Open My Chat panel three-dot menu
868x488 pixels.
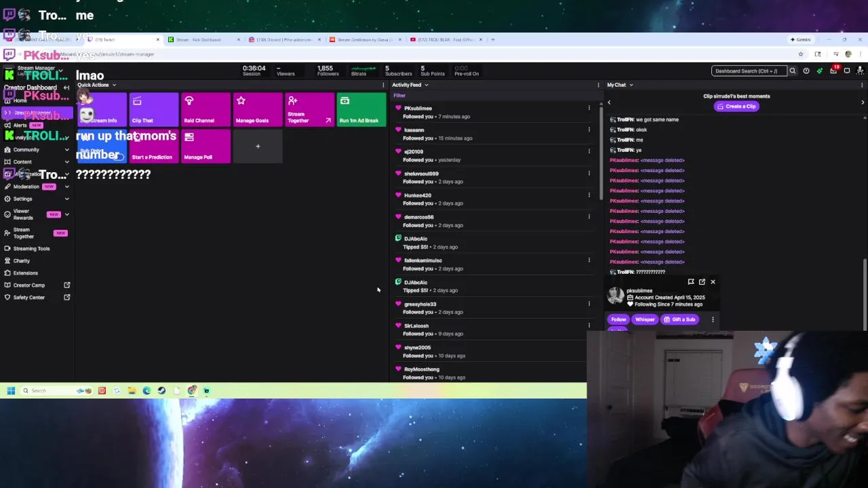pyautogui.click(x=862, y=85)
